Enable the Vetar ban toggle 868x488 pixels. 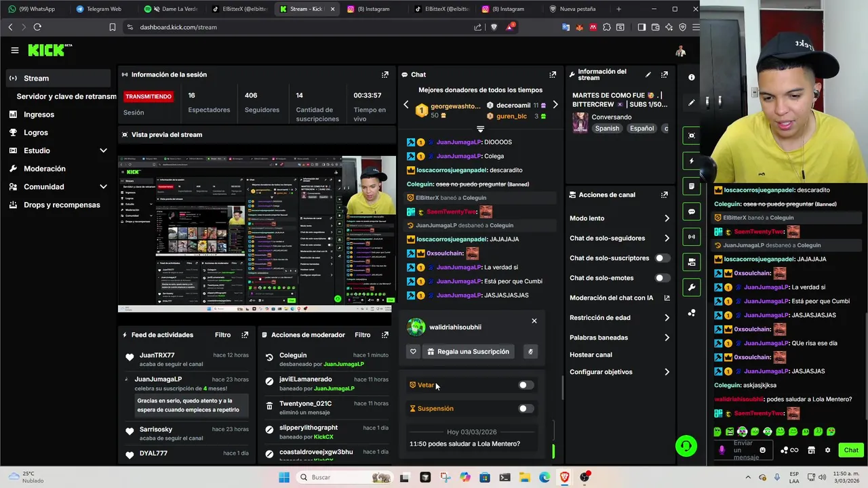click(x=526, y=385)
